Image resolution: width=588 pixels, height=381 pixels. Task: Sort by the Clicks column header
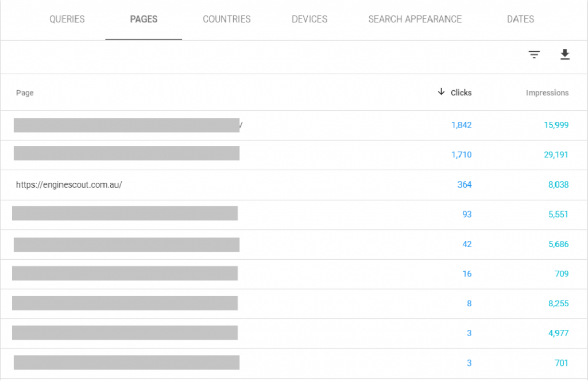(x=461, y=93)
